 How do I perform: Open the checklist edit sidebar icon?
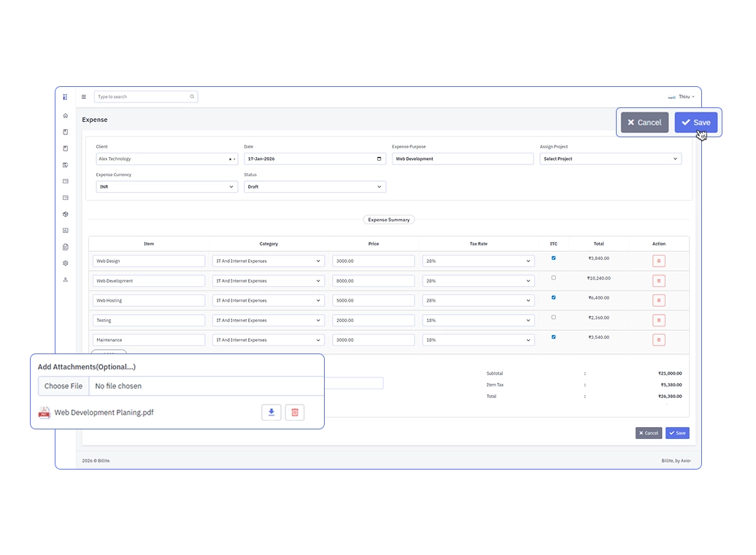click(x=66, y=165)
